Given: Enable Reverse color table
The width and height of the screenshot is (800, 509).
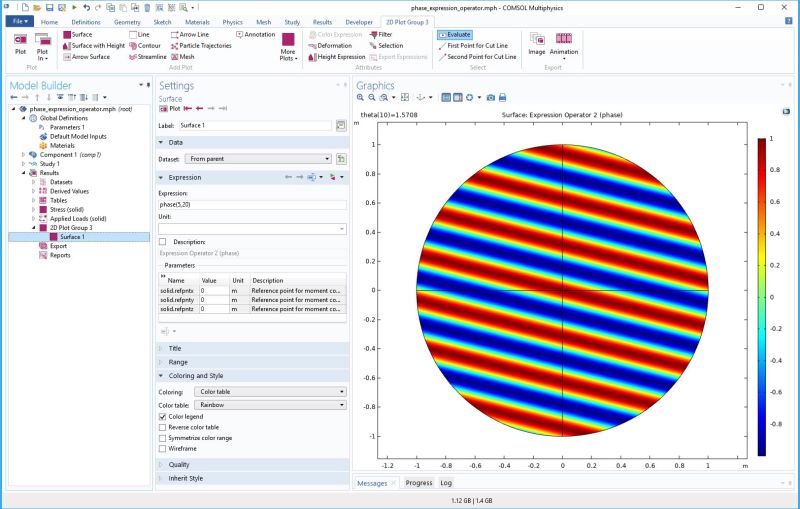Looking at the screenshot, I should pos(163,427).
